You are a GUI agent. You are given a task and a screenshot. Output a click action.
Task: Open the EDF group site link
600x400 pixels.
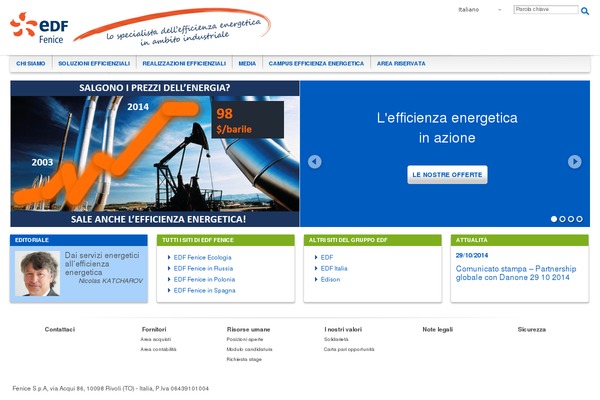coord(327,257)
